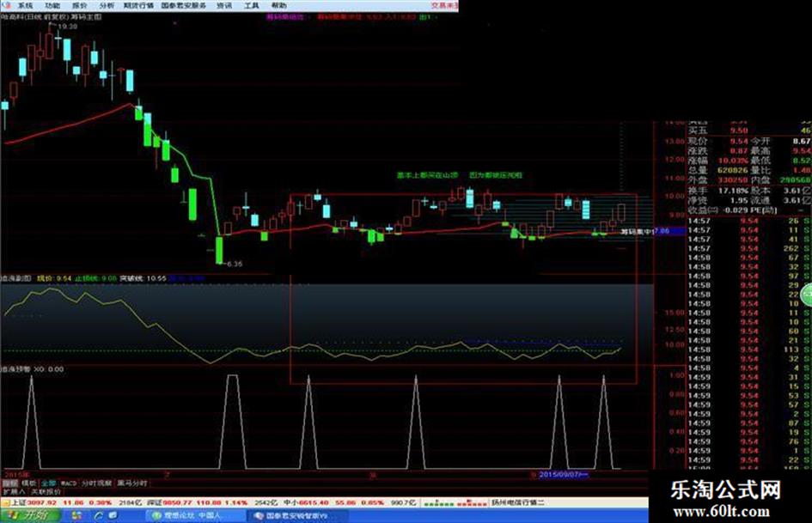Click the 量比 1.40 value
The image size is (812, 523).
(803, 170)
